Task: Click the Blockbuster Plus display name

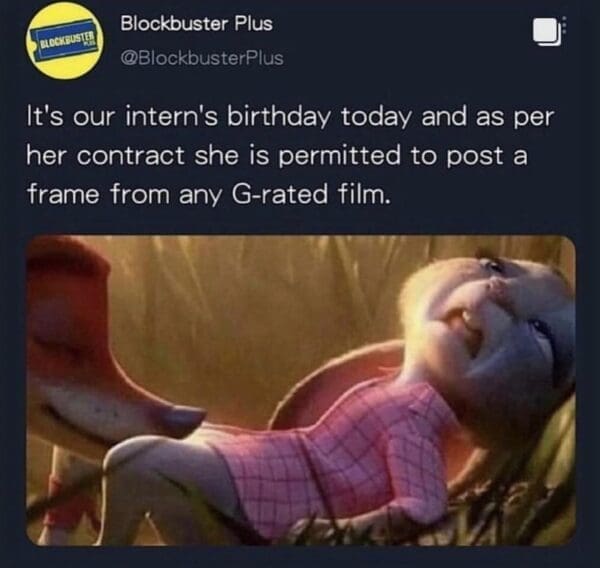Action: (196, 24)
